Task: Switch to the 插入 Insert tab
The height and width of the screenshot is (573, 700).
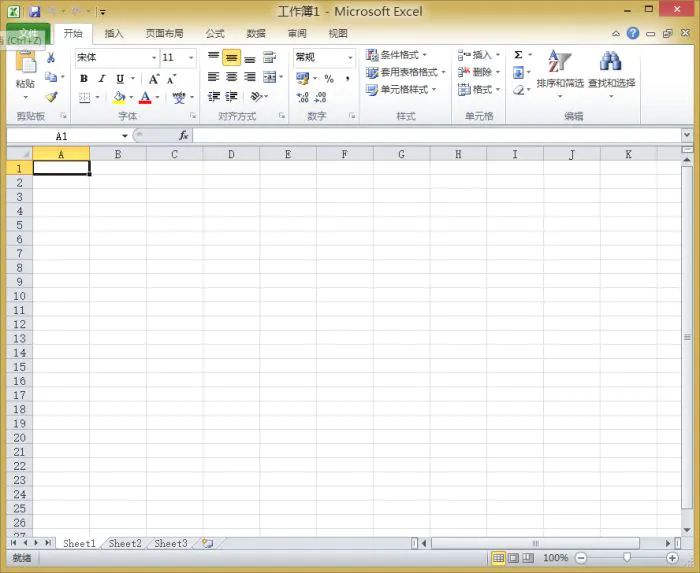Action: [x=114, y=33]
